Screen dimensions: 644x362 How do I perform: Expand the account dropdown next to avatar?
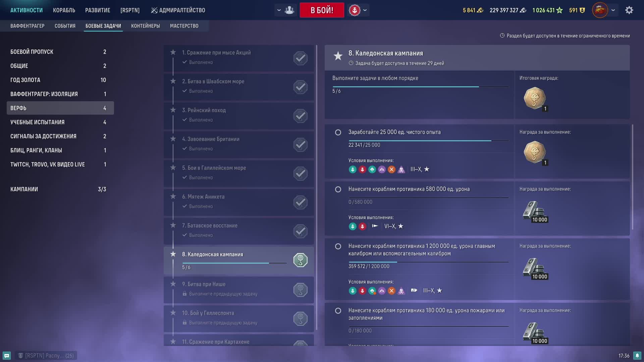613,10
